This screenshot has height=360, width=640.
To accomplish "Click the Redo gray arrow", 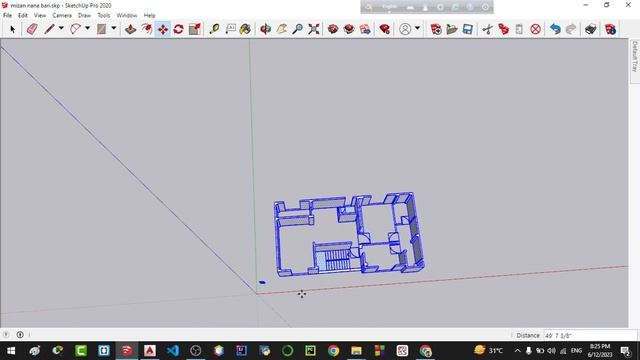I will (x=571, y=29).
